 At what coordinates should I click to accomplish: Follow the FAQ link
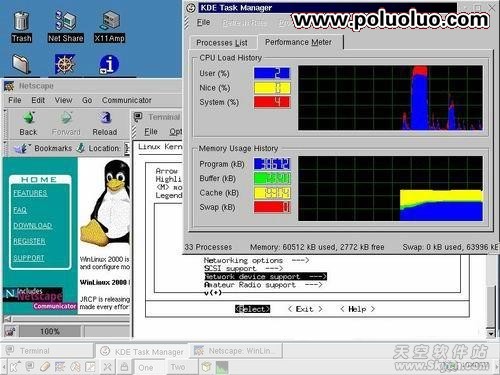pyautogui.click(x=20, y=210)
